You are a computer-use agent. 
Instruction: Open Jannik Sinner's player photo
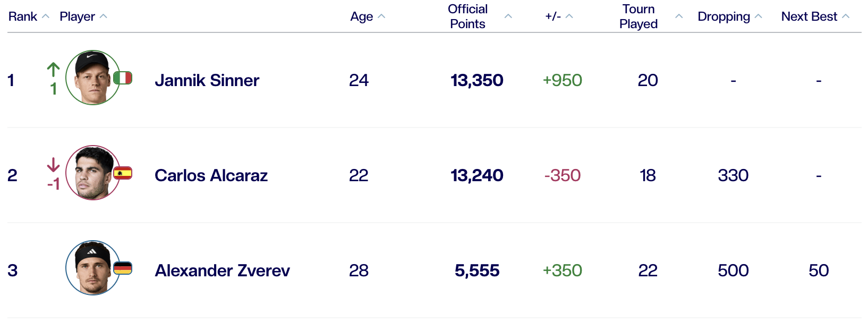(92, 78)
